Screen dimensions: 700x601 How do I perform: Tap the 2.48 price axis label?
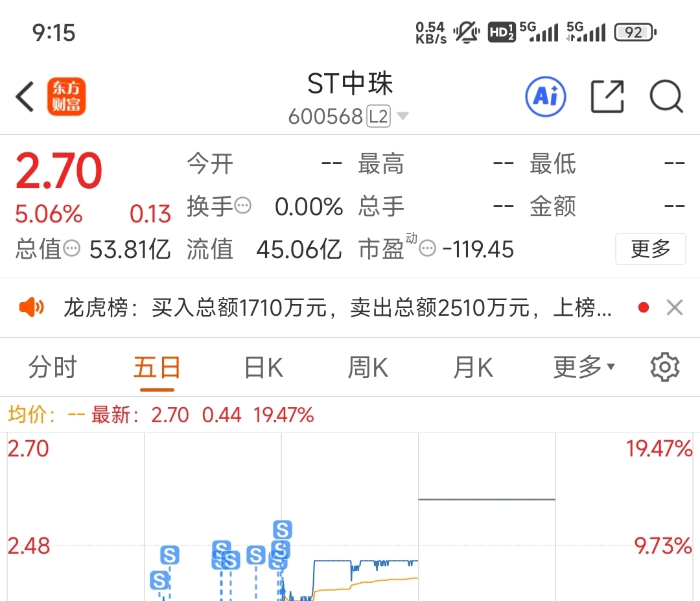click(29, 546)
